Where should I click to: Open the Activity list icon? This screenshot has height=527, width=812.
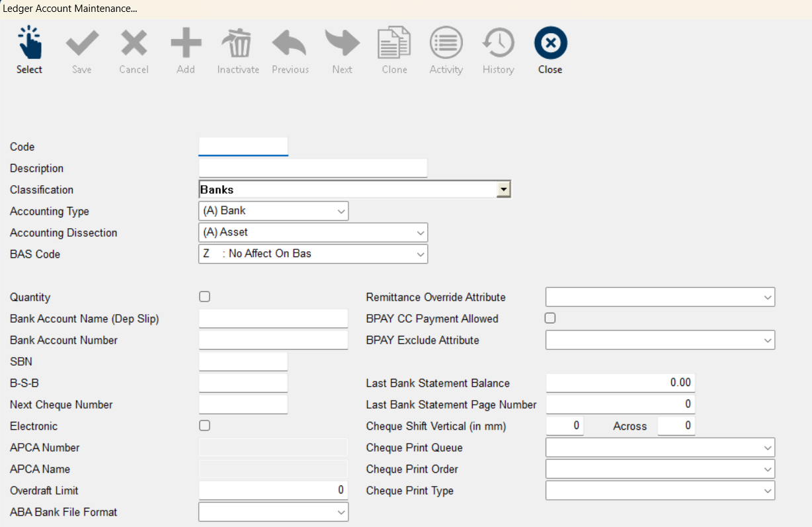tap(446, 44)
